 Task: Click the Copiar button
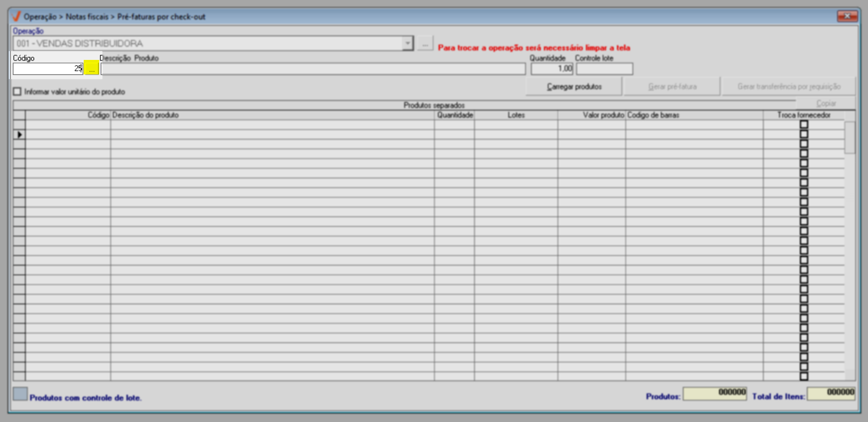click(x=826, y=103)
